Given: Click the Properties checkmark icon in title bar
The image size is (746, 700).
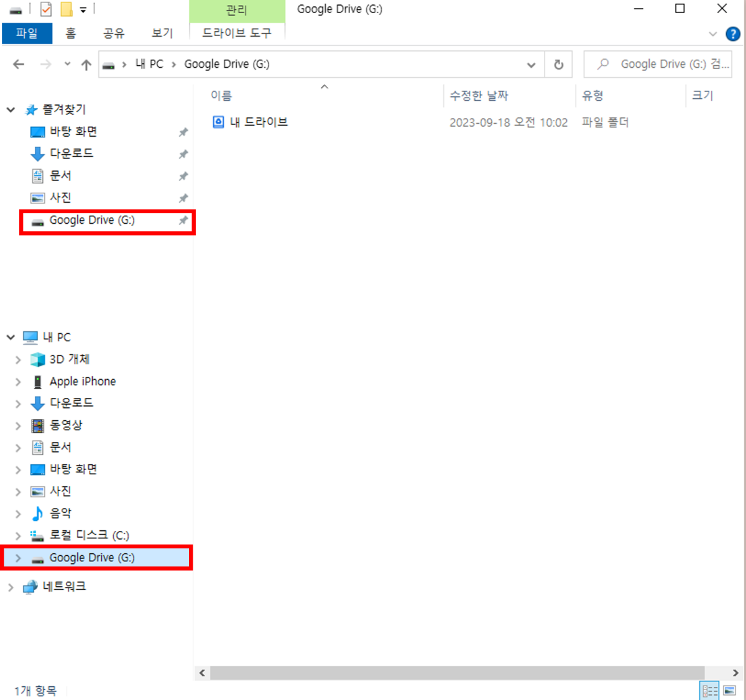Looking at the screenshot, I should [x=46, y=9].
